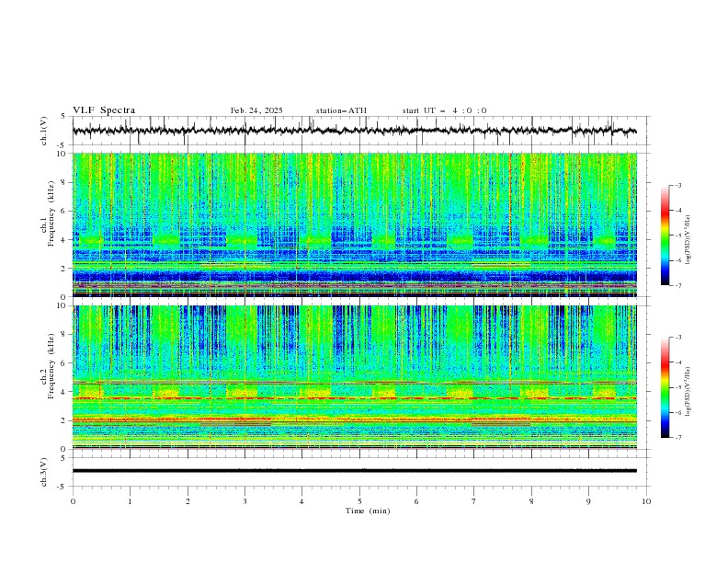Click the 2 kHz tick on ch.1 frequency axis
The width and height of the screenshot is (728, 563).
pos(64,269)
